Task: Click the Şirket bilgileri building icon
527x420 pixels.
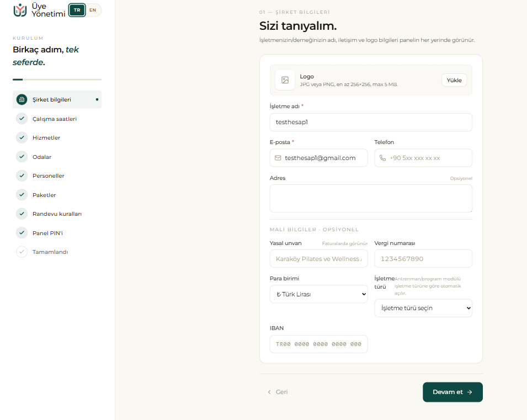Action: pos(22,99)
